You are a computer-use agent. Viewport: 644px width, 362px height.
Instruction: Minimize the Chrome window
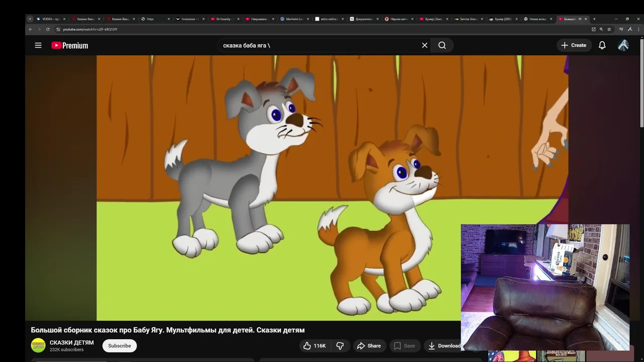616,19
